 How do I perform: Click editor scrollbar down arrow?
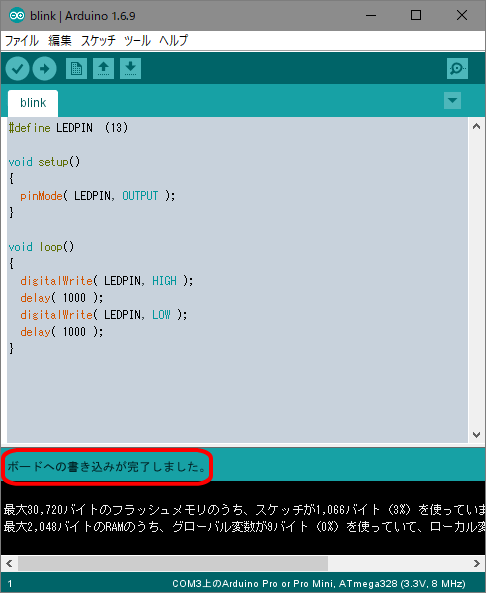[x=477, y=435]
